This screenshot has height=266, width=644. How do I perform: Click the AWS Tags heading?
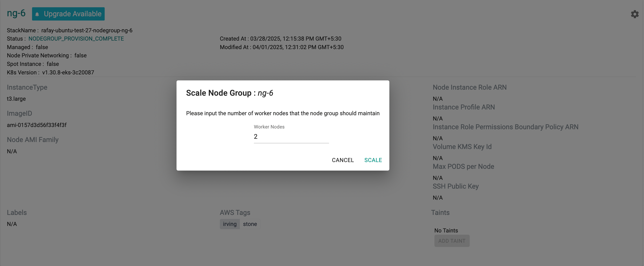click(x=235, y=213)
